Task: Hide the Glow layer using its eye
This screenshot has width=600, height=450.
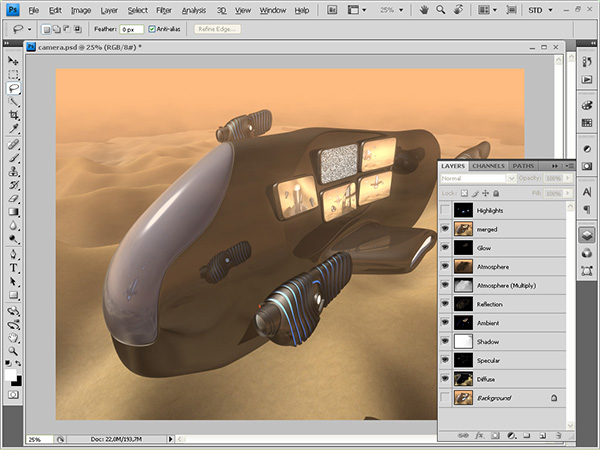Action: point(445,248)
